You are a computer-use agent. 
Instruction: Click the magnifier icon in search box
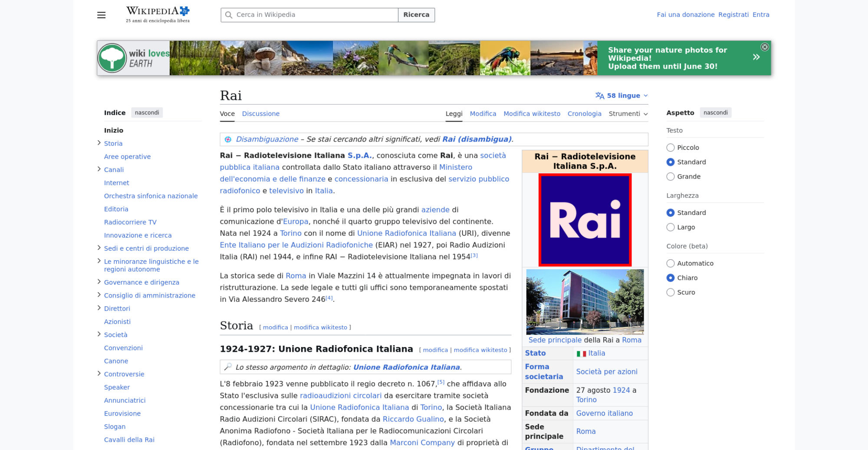tap(229, 15)
